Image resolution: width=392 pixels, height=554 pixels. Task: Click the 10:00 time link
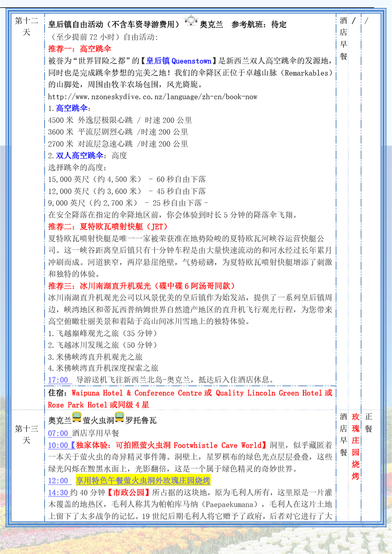[58, 445]
